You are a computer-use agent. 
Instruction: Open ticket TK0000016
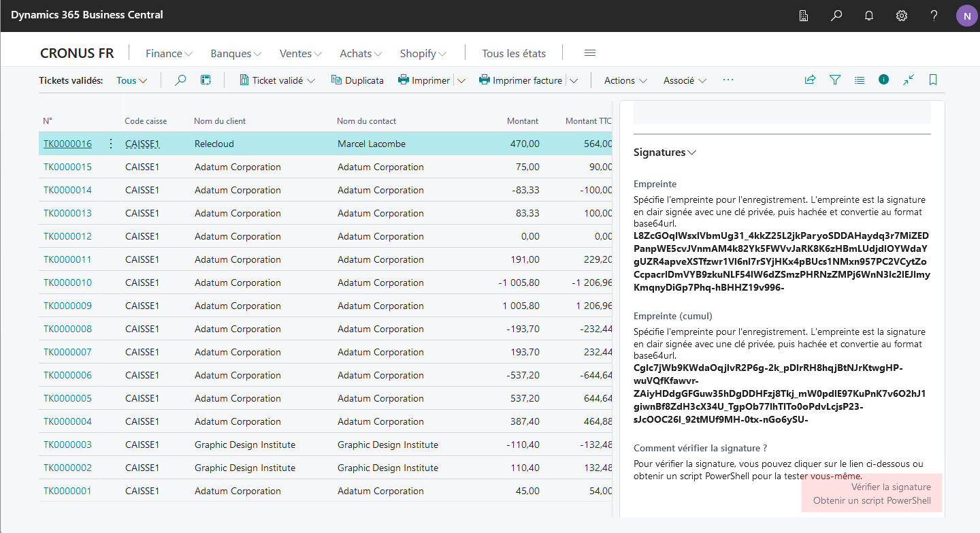tap(67, 144)
